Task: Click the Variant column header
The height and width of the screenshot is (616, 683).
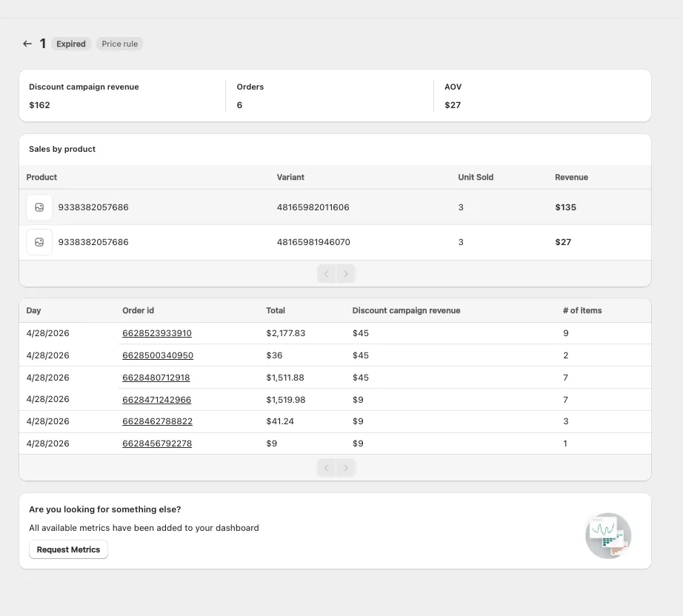Action: coord(290,177)
